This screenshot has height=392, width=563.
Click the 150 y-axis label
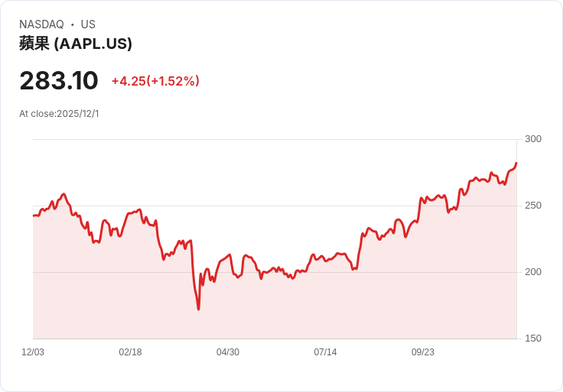click(533, 339)
